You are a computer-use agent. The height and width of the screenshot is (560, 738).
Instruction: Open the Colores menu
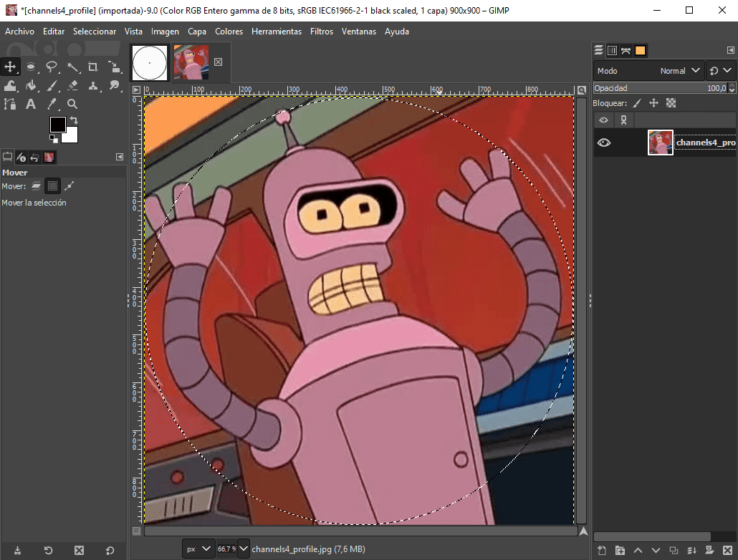[229, 32]
